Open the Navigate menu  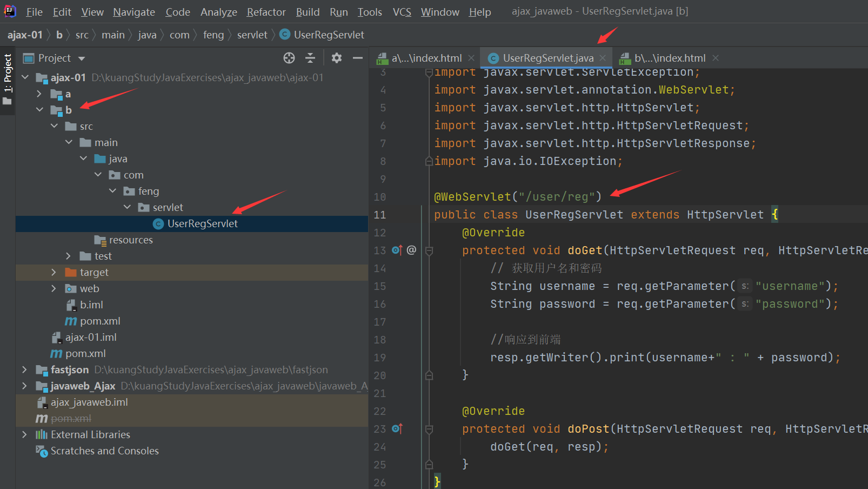pyautogui.click(x=134, y=12)
